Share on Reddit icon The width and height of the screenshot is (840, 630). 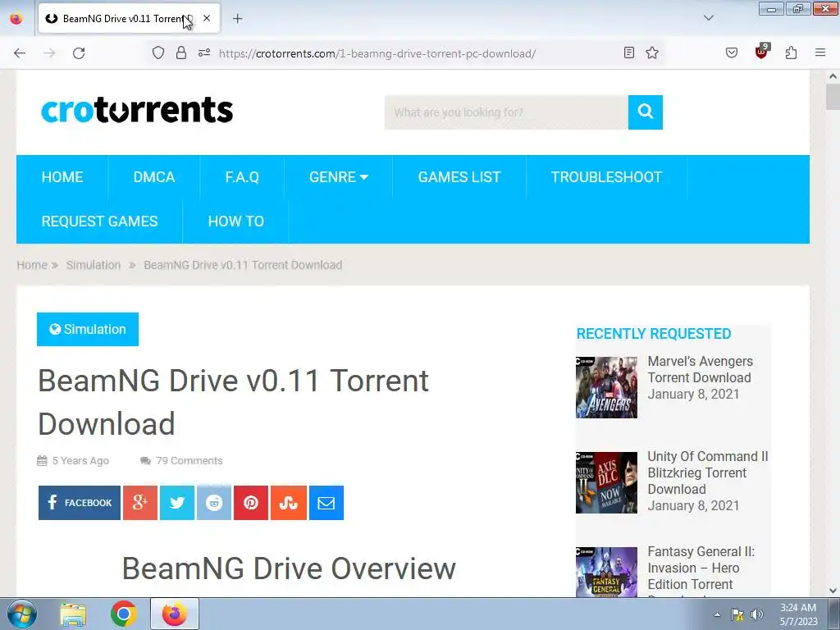[x=214, y=503]
